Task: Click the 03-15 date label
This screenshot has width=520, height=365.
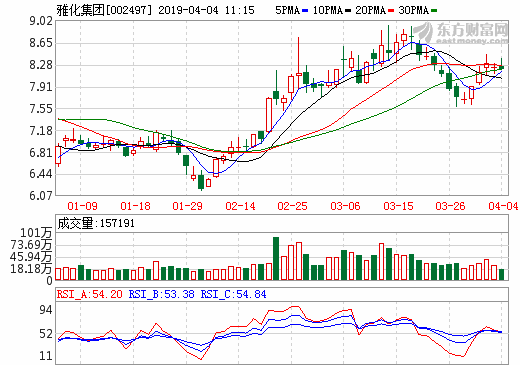Action: [x=398, y=206]
